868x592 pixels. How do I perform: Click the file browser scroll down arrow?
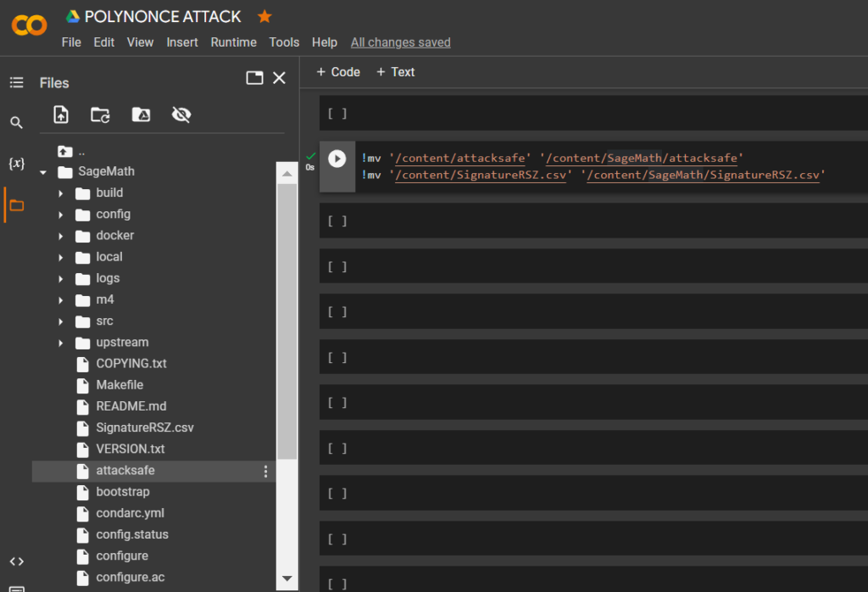(x=287, y=578)
